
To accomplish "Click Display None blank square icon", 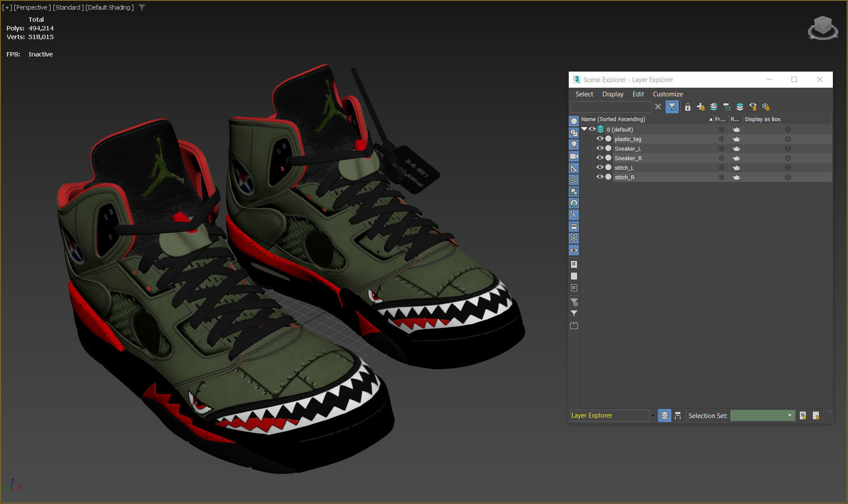I will 574,276.
